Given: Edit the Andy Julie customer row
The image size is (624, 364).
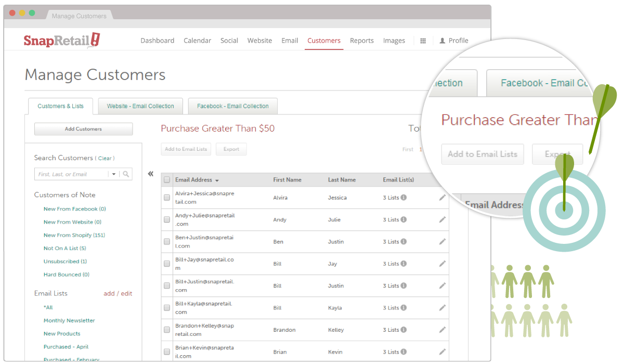Looking at the screenshot, I should 443,219.
